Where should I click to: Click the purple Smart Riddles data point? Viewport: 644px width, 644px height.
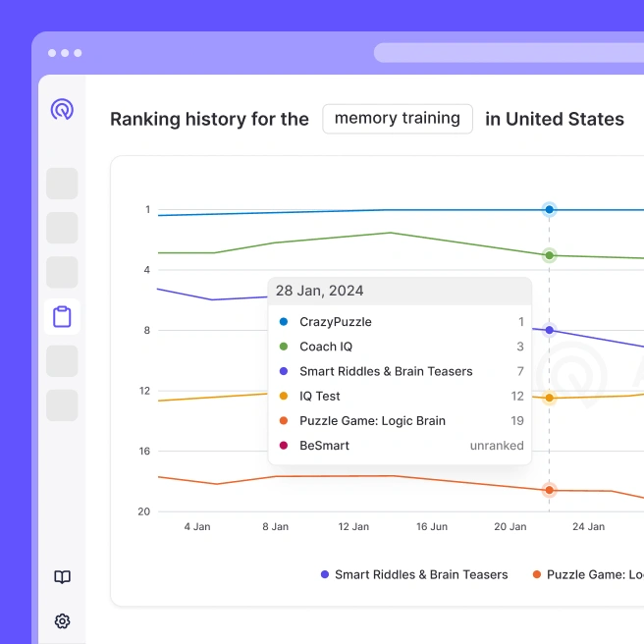point(549,330)
